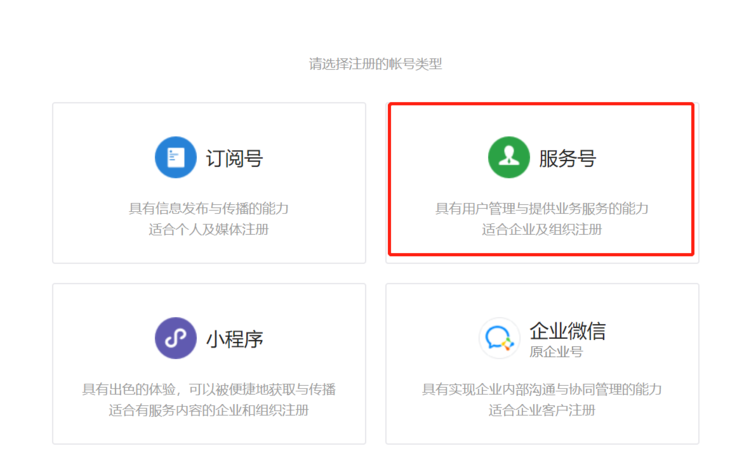Viewport: 730px width, 465px height.
Task: Click the 请选择注册的帐号类型 heading
Action: (x=375, y=64)
